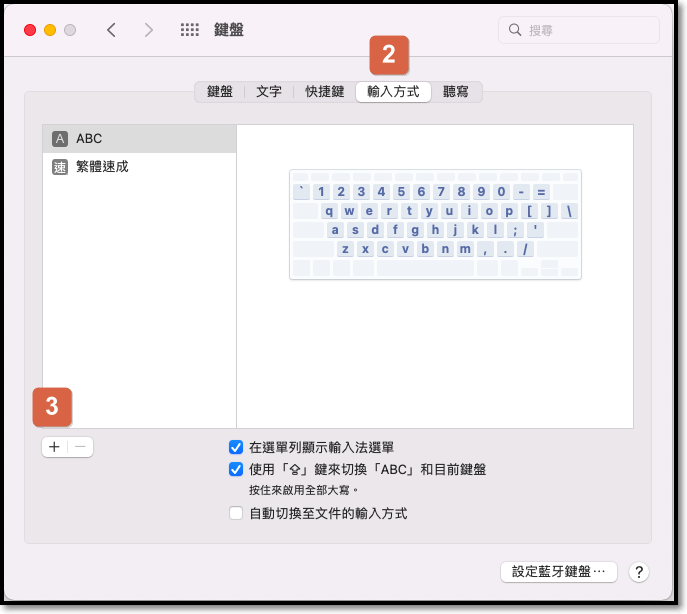Enable 自動切換至文件的輸入方式 checkbox
The height and width of the screenshot is (614, 687).
236,513
